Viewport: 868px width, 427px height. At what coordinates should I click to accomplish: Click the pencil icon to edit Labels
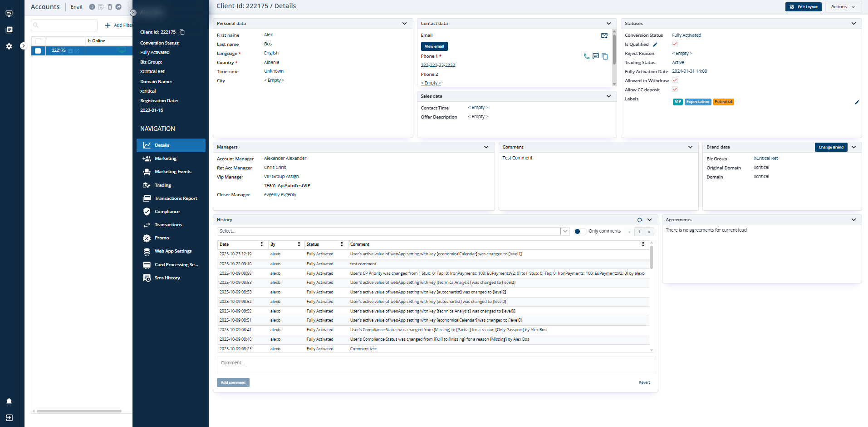coord(857,102)
